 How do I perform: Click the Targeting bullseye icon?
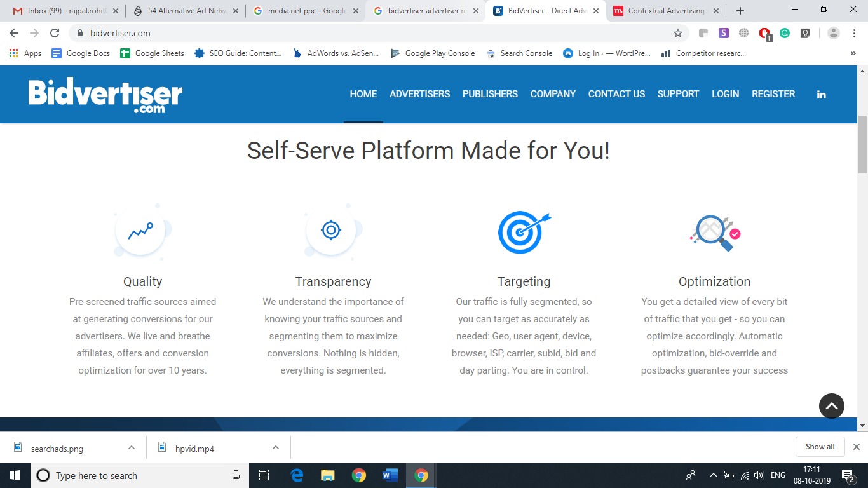[x=524, y=232]
